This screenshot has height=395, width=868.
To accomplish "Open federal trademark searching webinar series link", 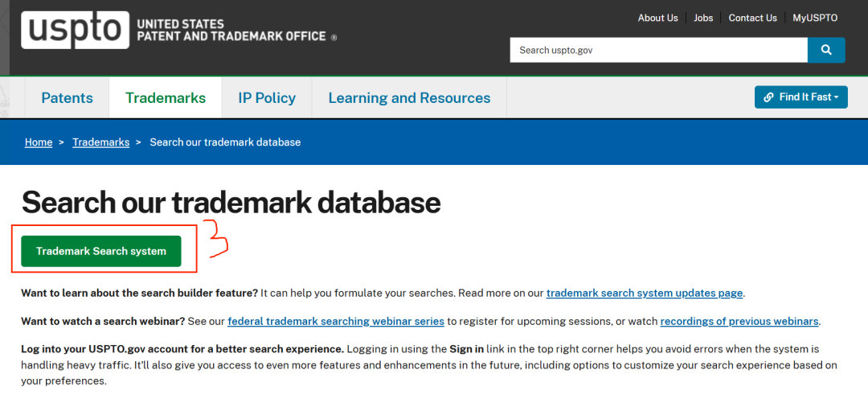I will [336, 321].
